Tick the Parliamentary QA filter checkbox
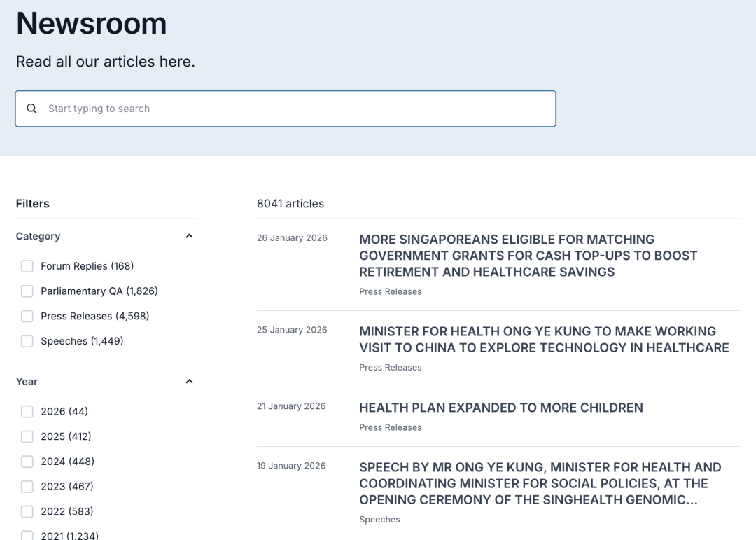This screenshot has height=540, width=756. (27, 291)
